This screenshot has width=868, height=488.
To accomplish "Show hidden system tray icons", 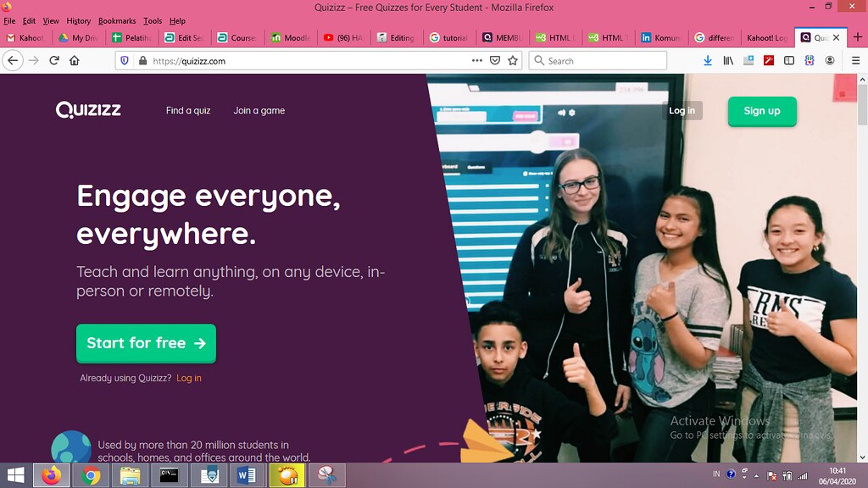I will 756,475.
